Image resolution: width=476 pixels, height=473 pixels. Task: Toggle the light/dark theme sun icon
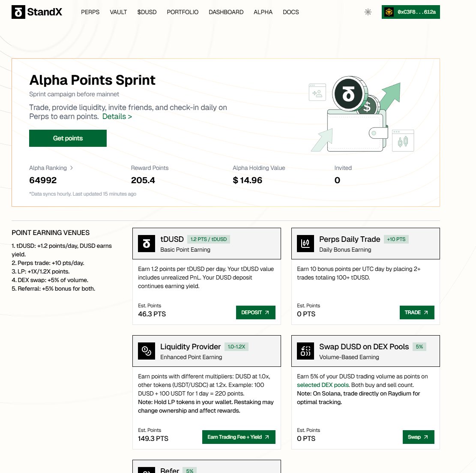pyautogui.click(x=368, y=12)
